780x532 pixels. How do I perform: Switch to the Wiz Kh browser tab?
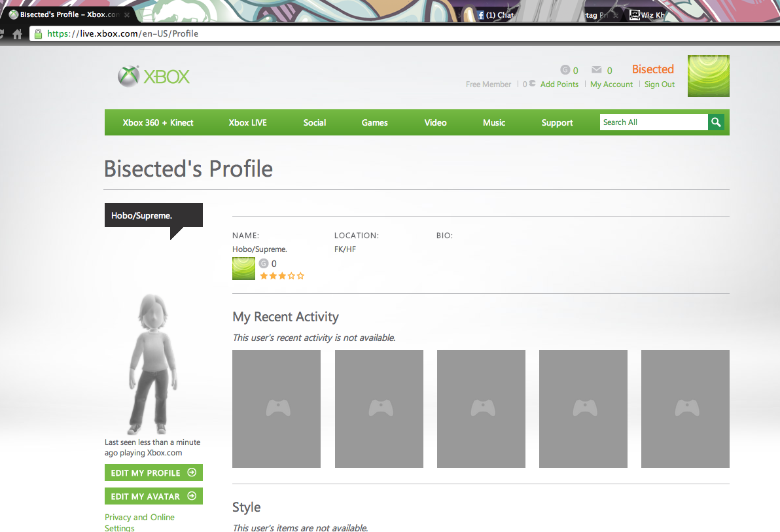click(x=648, y=15)
